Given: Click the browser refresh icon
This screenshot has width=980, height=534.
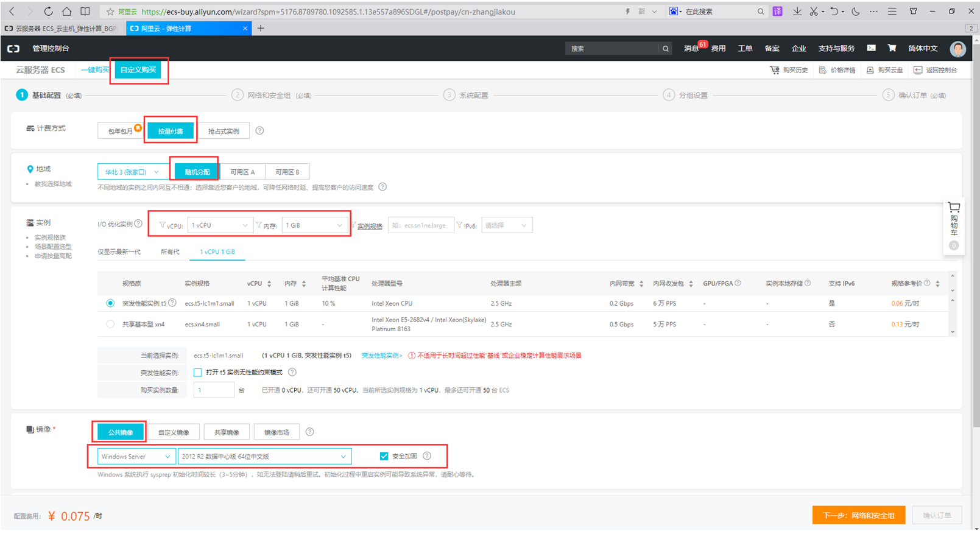Looking at the screenshot, I should pyautogui.click(x=48, y=12).
